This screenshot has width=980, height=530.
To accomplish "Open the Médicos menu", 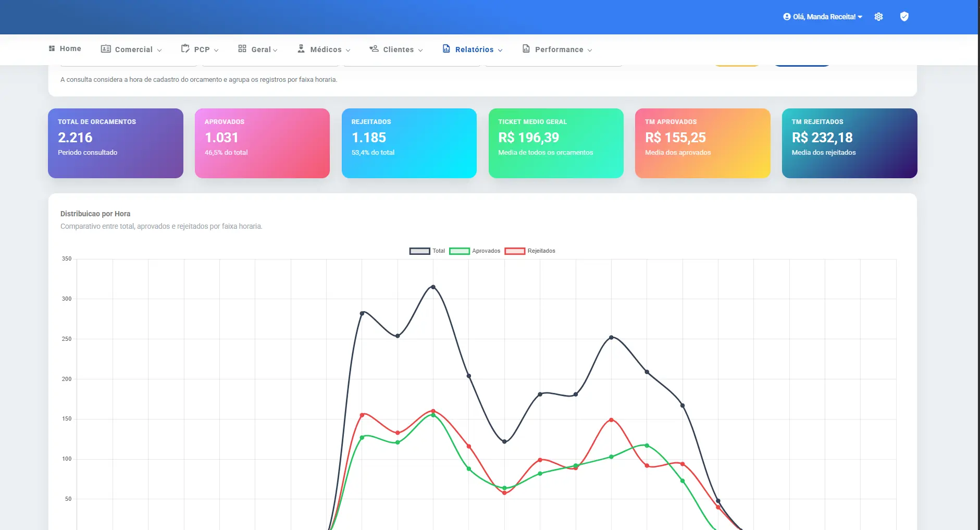I will [324, 49].
